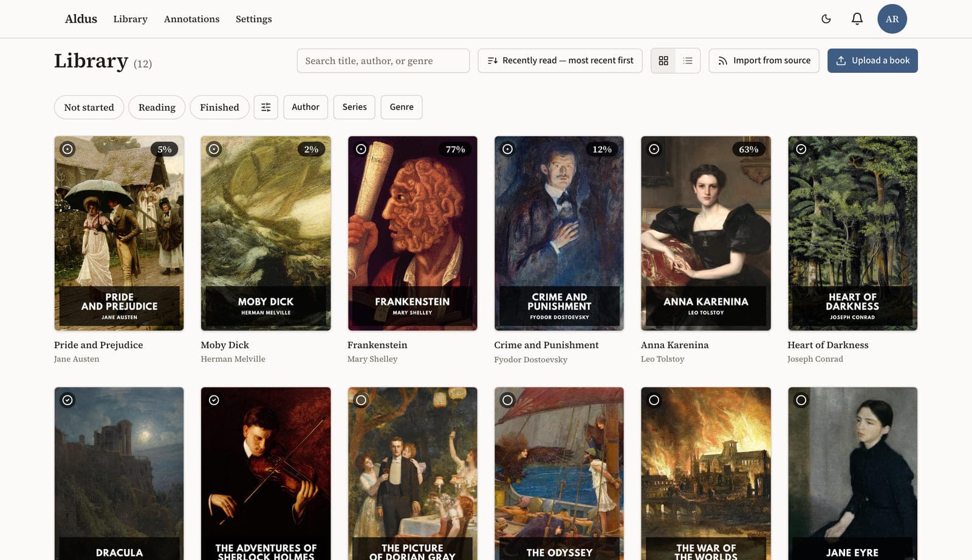Click the 5% progress badge
Viewport: 972px width, 560px height.
[164, 149]
